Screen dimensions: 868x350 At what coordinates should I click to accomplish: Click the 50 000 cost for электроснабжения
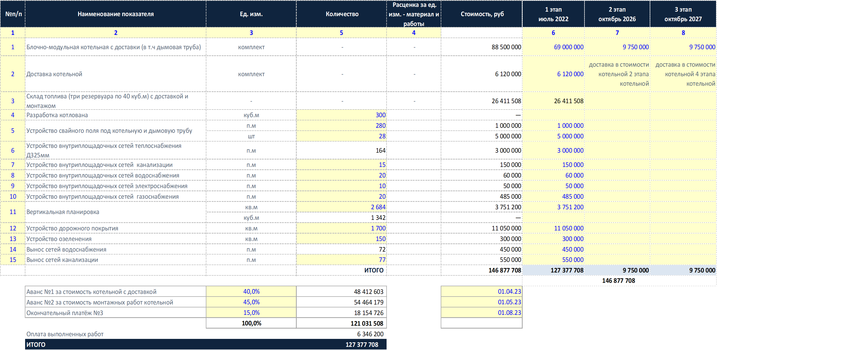tap(482, 186)
